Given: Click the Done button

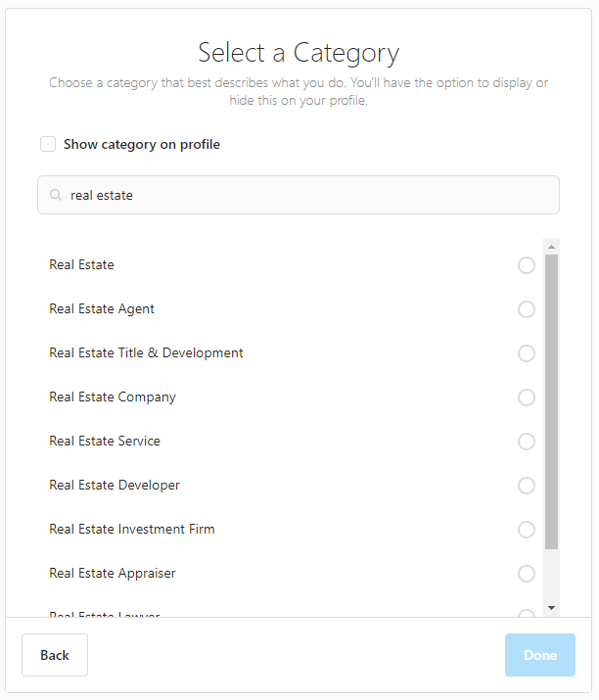Looking at the screenshot, I should [x=540, y=655].
